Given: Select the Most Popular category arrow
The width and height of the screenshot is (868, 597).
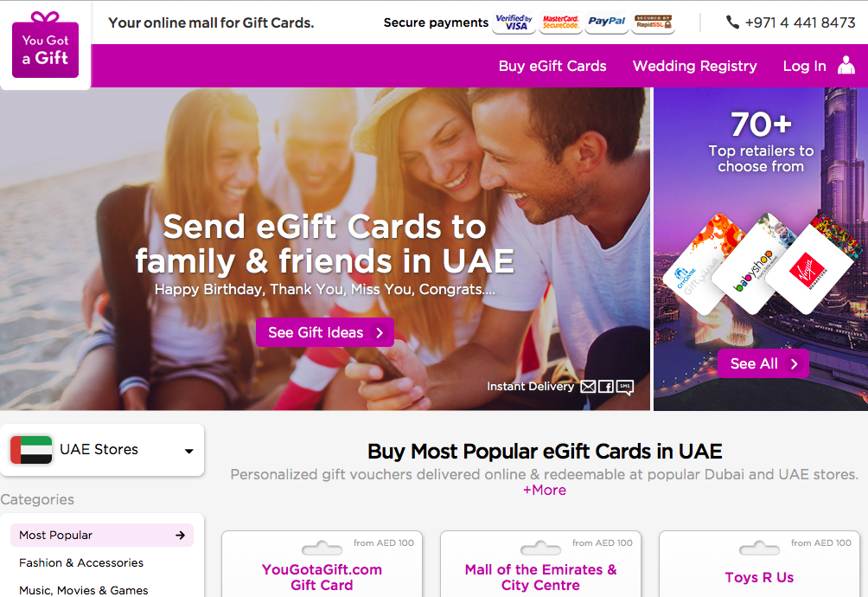Looking at the screenshot, I should pyautogui.click(x=180, y=535).
